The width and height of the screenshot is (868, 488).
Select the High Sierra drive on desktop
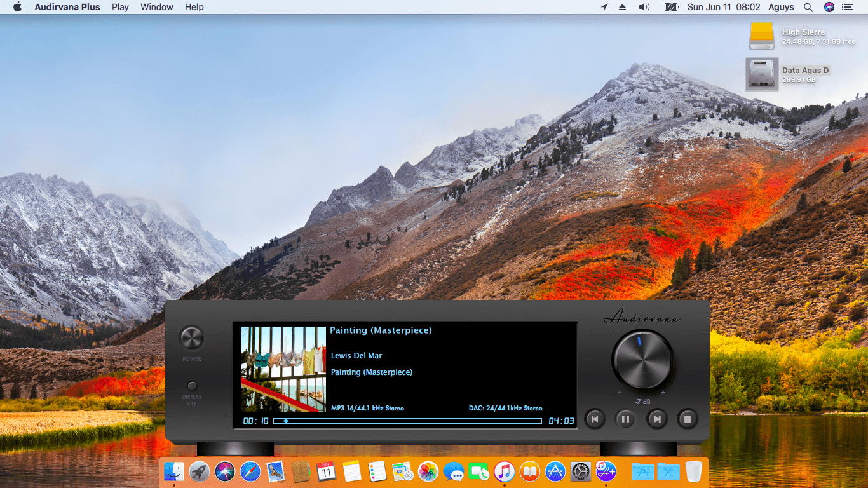point(762,36)
